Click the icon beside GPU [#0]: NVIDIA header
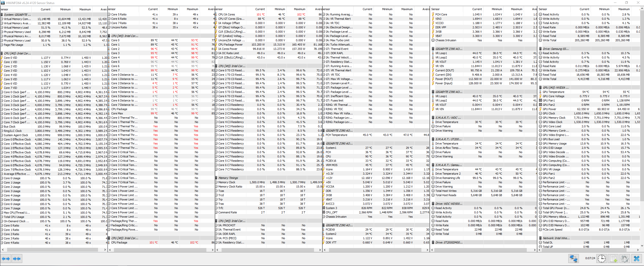644x266 pixels. pos(540,88)
